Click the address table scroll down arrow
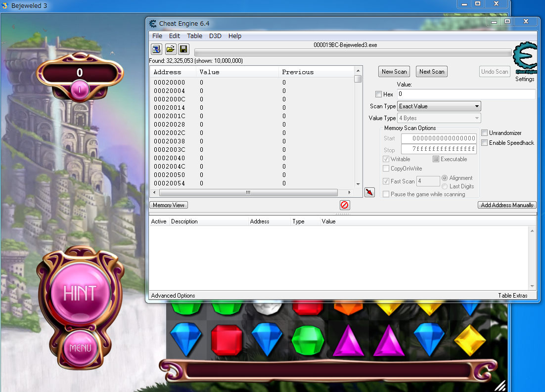Image resolution: width=545 pixels, height=392 pixels. (532, 286)
